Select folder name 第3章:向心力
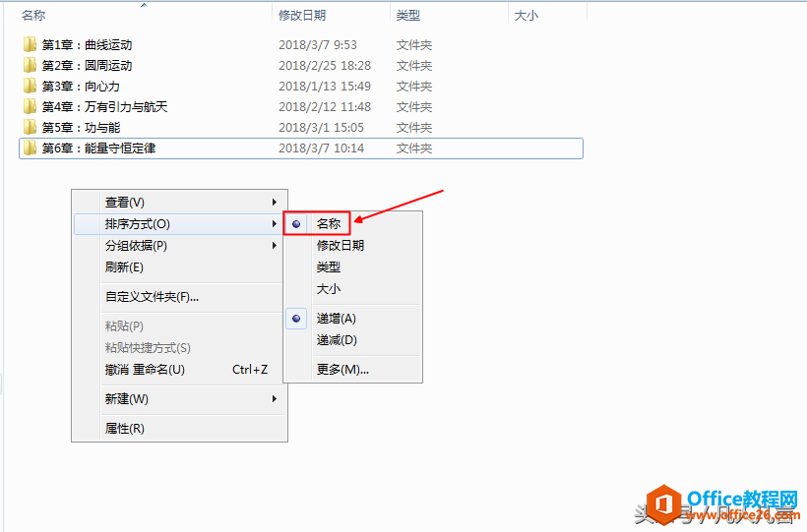The height and width of the screenshot is (532, 807). coord(81,86)
